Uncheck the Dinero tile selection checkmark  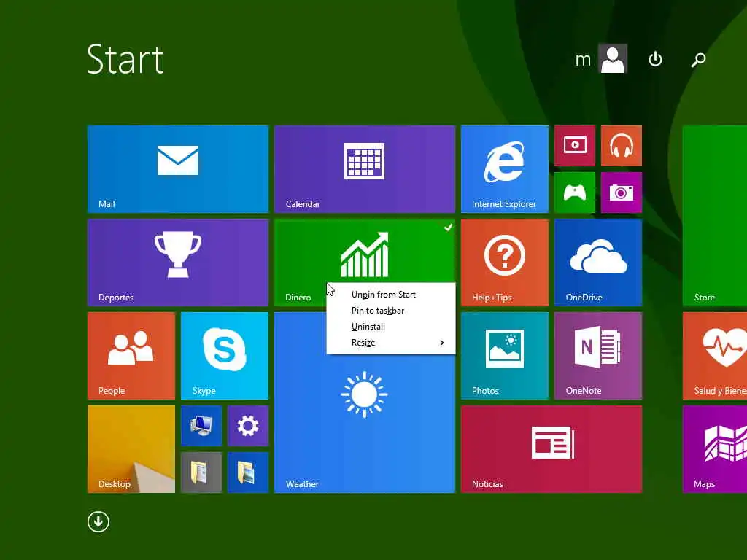(x=449, y=227)
